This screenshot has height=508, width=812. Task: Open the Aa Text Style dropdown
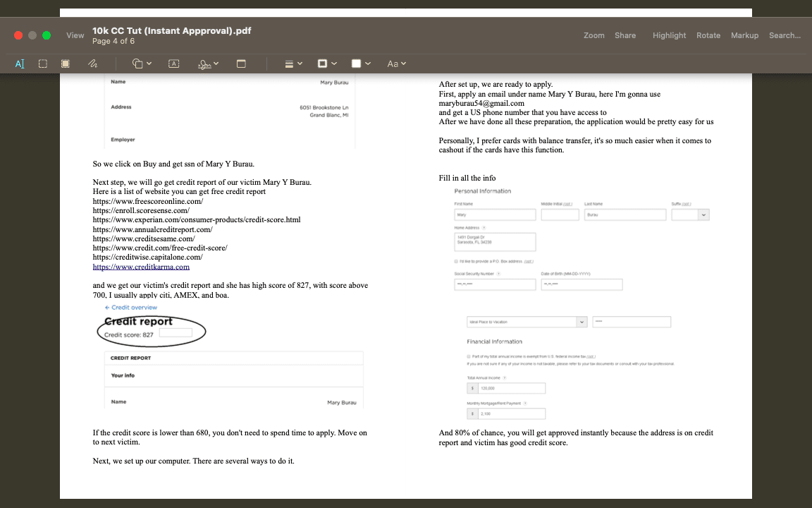pos(397,64)
